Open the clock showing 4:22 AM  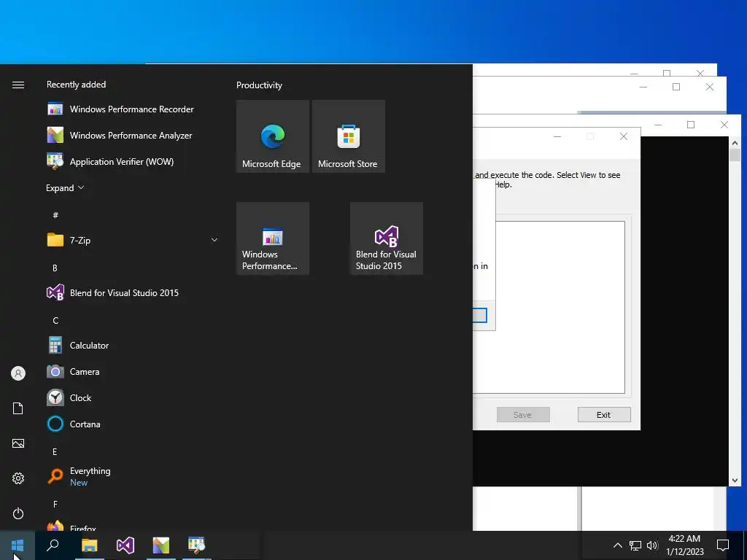tap(684, 545)
